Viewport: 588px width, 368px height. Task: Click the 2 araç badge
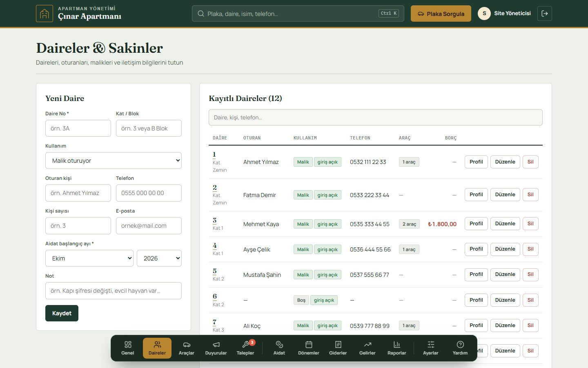point(409,224)
